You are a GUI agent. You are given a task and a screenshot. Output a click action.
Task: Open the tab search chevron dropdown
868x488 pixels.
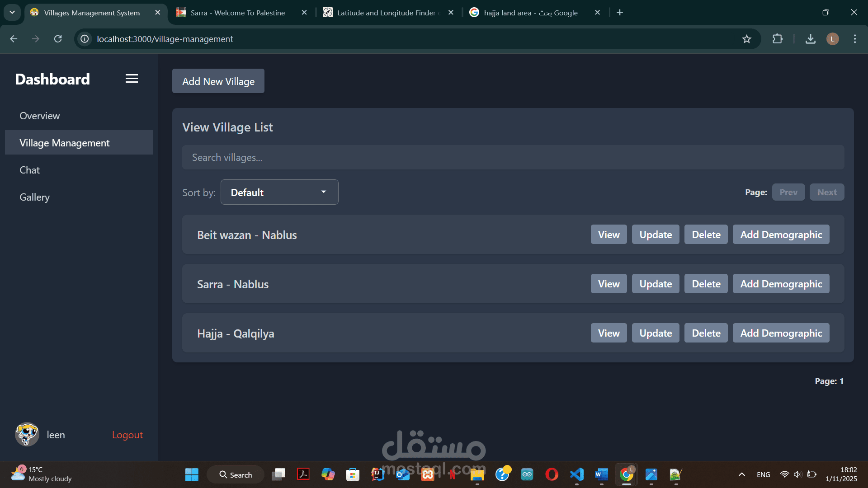tap(12, 12)
